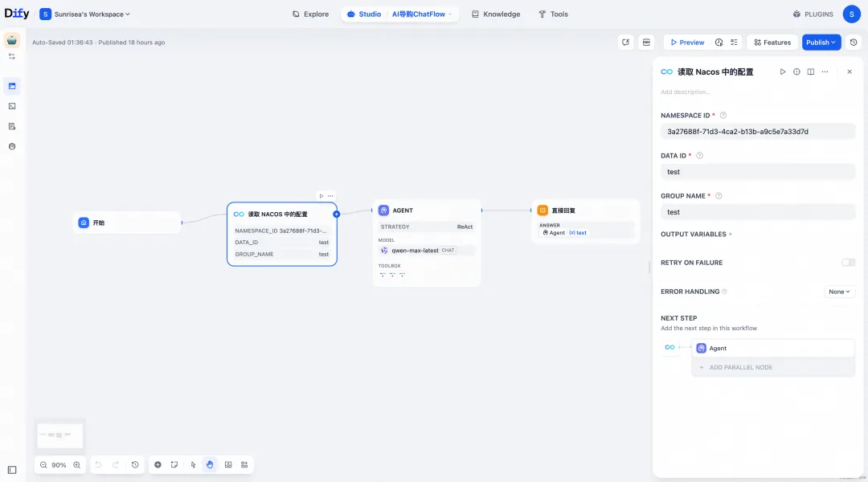The image size is (868, 482).
Task: Open the checklist icon beside Preview
Action: [x=734, y=42]
